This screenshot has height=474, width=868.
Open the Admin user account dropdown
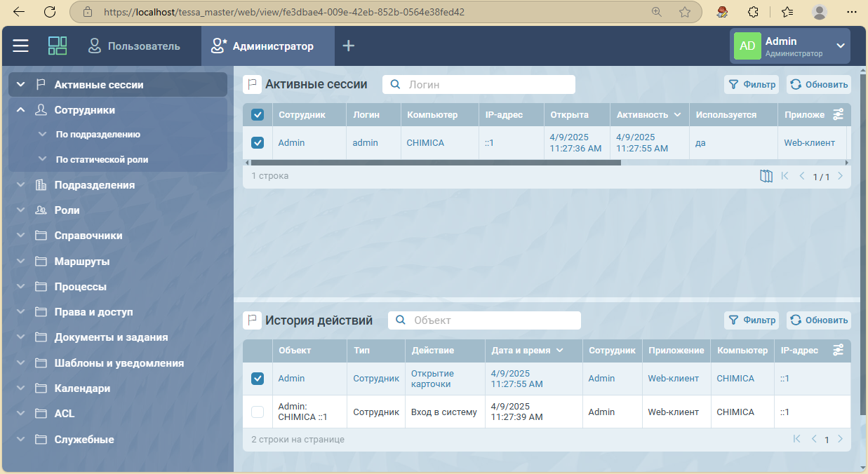[841, 46]
